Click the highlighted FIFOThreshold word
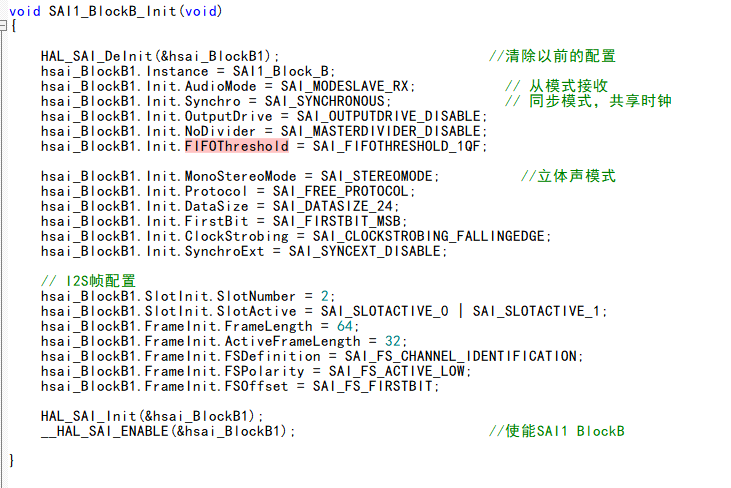The width and height of the screenshot is (731, 488). (x=236, y=146)
